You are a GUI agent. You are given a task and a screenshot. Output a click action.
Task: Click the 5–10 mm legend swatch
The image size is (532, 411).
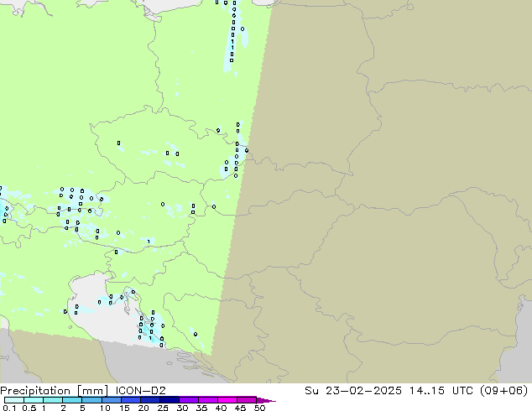coord(91,400)
